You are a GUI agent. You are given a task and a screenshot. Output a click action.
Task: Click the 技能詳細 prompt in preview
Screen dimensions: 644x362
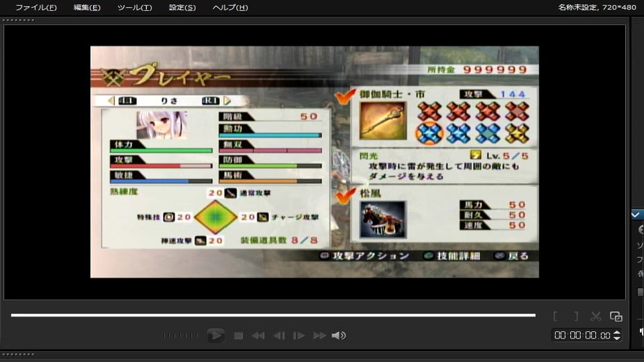451,256
